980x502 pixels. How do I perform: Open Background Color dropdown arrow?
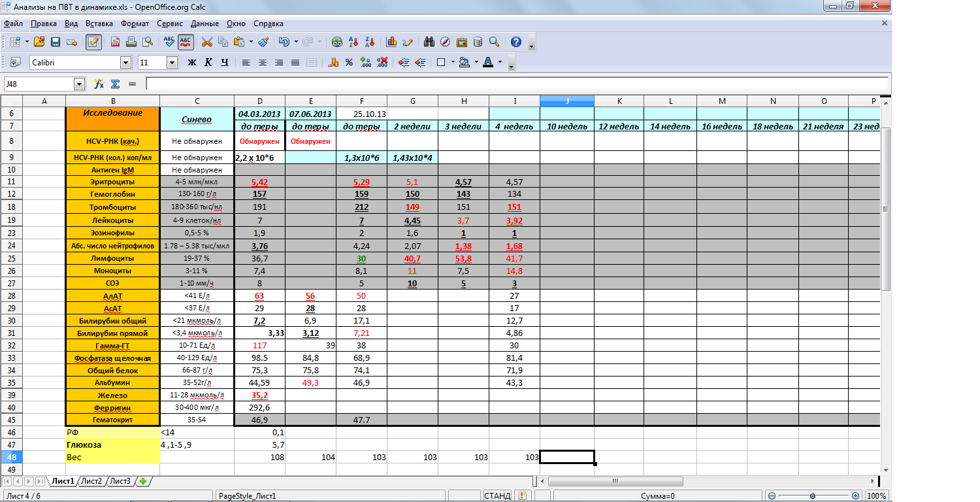coord(476,63)
